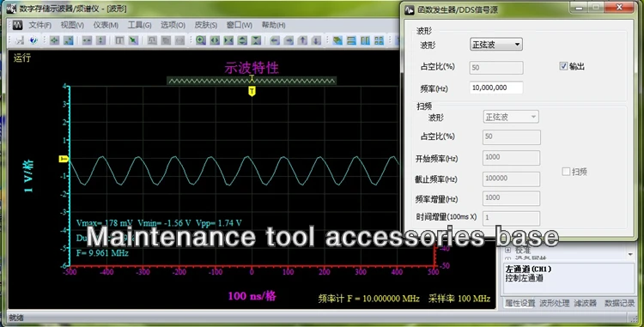Click the up arrow shift toolbar icon
Image resolution: width=644 pixels, height=327 pixels.
pos(303,40)
